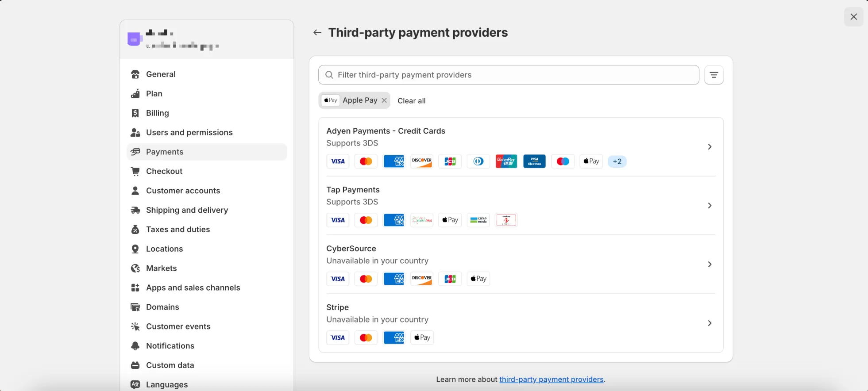Click the Mastercard icon in Adyen row

366,161
